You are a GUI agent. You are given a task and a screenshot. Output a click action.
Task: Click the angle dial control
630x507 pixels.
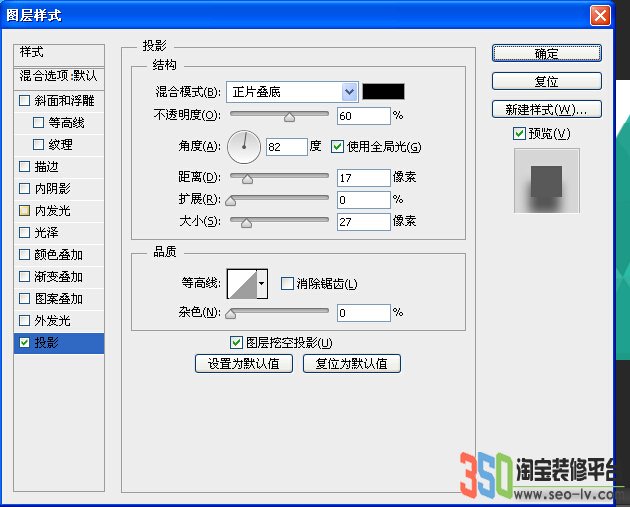(x=244, y=147)
